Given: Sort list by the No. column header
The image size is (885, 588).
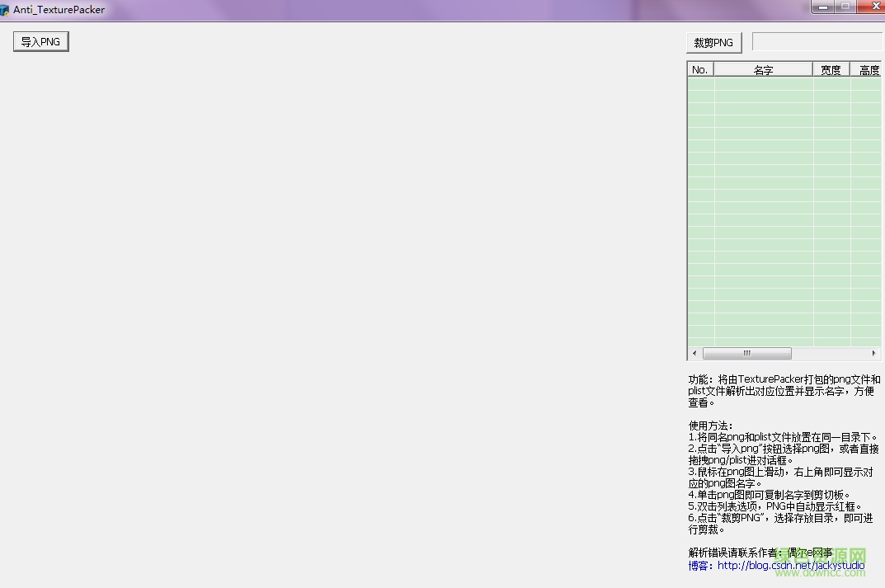Looking at the screenshot, I should [700, 70].
